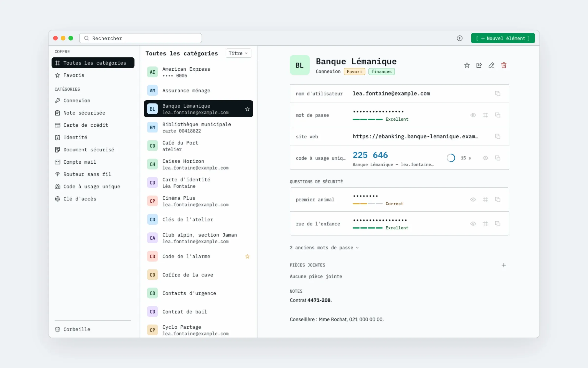Click the 15 s countdown ring
The width and height of the screenshot is (588, 368).
(x=451, y=158)
